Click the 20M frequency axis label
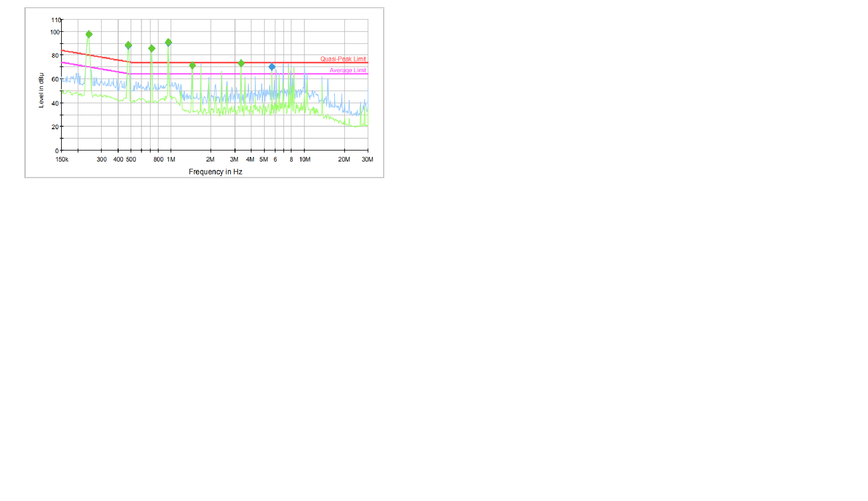868x501 pixels. [x=344, y=159]
